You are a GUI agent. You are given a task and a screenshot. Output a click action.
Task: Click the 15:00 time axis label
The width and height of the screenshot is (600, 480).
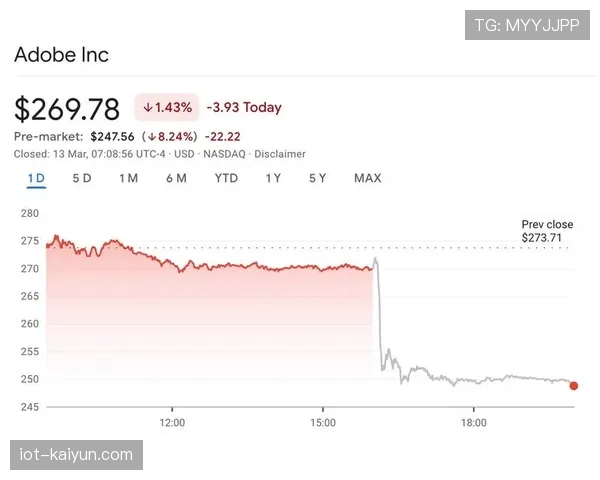coord(322,423)
